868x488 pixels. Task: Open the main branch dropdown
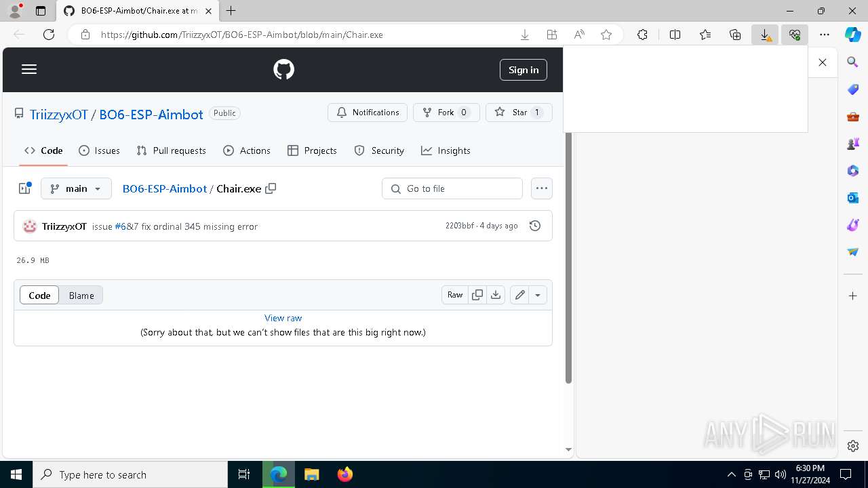point(76,188)
